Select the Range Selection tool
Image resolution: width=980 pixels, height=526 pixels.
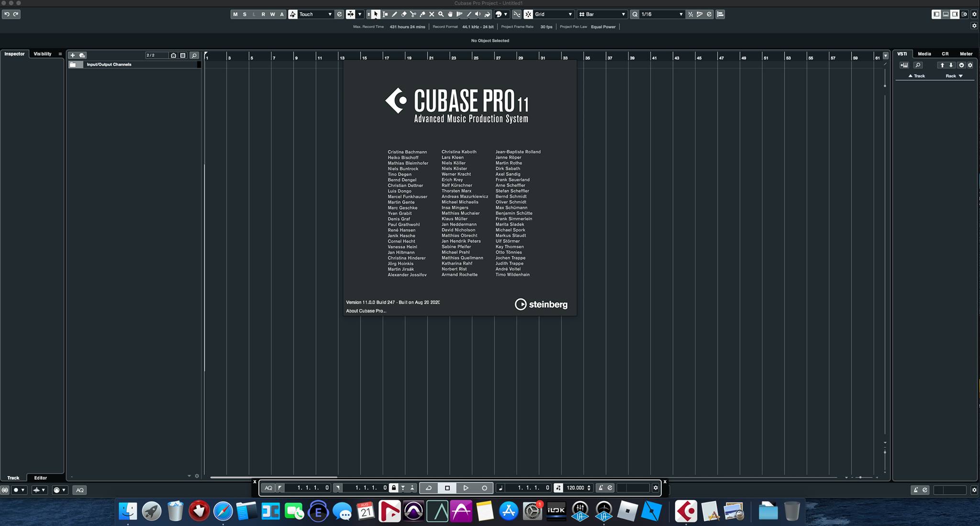point(385,14)
